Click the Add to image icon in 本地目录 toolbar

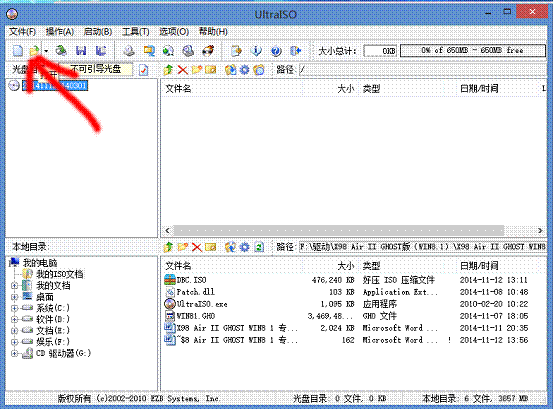(x=230, y=247)
